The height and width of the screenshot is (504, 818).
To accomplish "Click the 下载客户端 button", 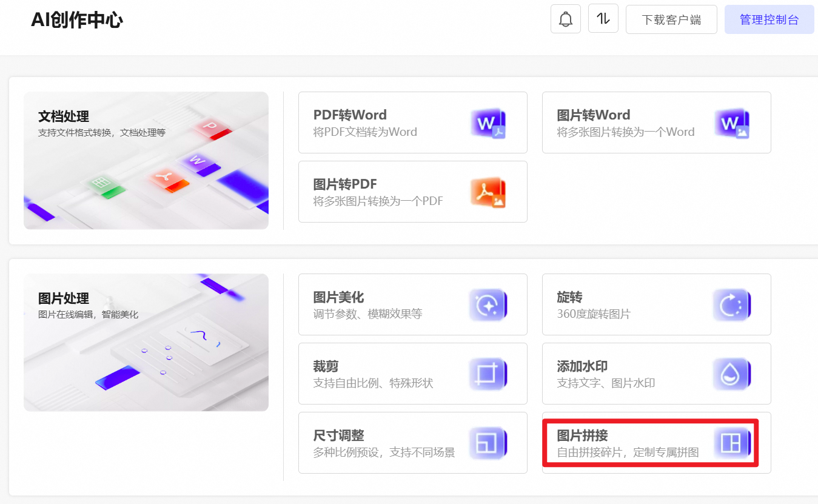I will [x=671, y=19].
